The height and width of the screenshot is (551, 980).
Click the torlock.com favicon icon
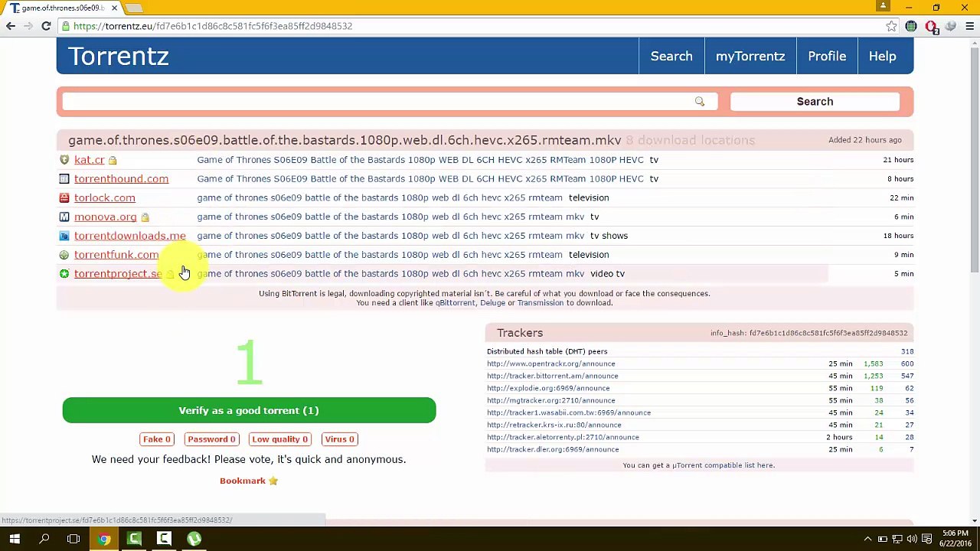tap(64, 197)
